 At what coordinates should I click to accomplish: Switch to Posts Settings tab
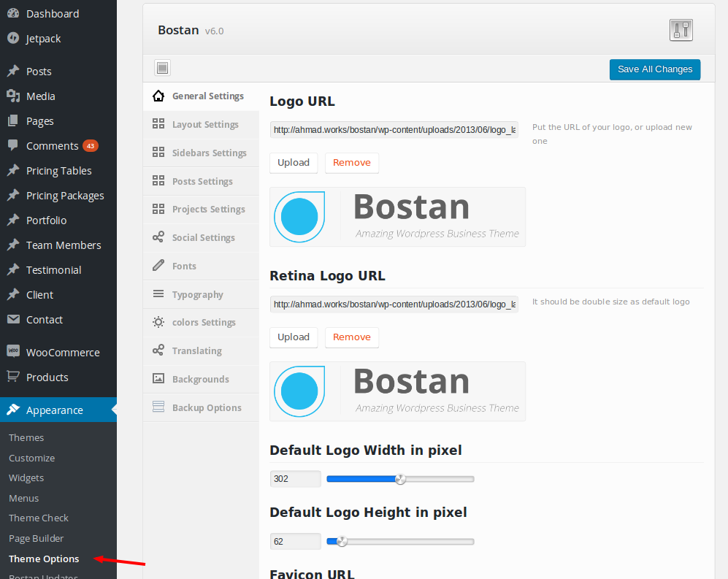tap(201, 181)
